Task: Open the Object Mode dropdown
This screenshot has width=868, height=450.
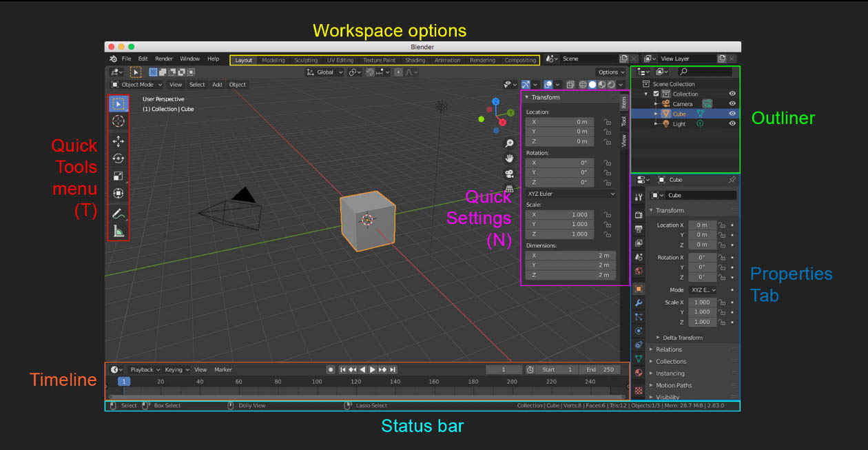Action: 136,84
